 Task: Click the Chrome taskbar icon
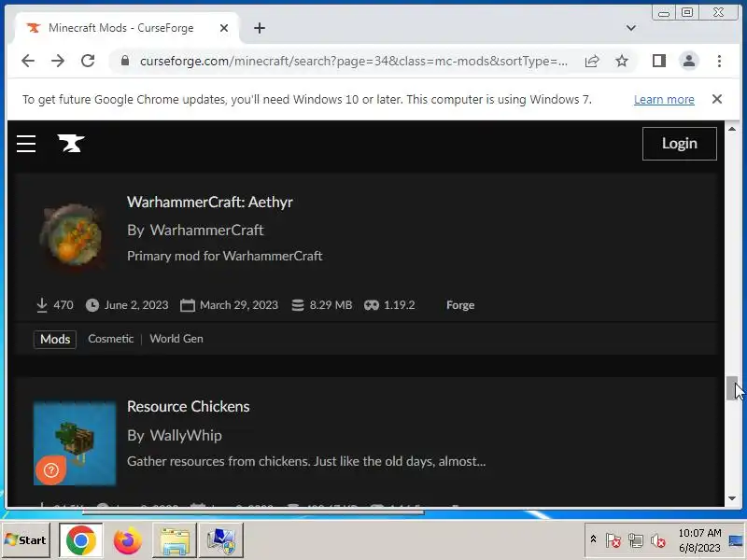coord(80,540)
